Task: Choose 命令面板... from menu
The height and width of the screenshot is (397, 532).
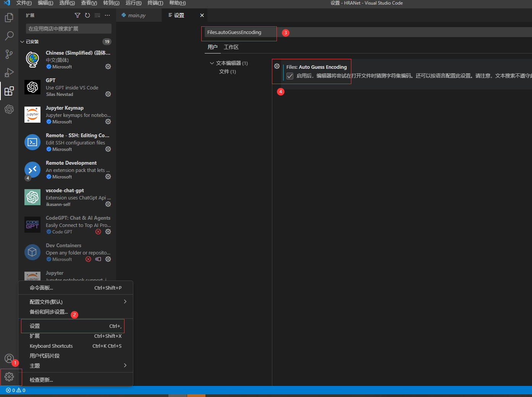Action: [76, 288]
